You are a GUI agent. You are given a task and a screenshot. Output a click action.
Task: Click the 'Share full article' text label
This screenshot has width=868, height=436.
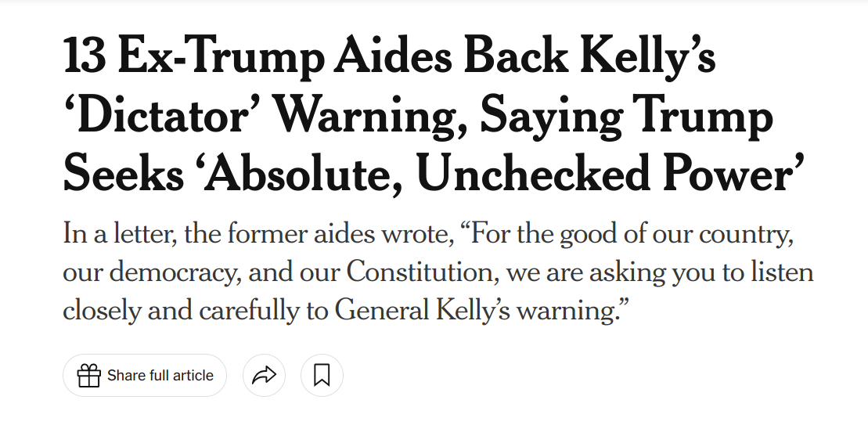160,376
